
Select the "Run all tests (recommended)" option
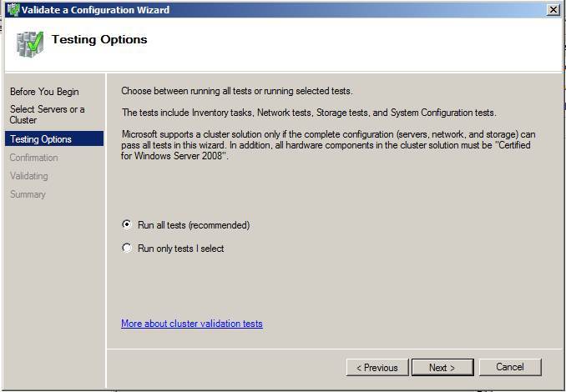127,224
